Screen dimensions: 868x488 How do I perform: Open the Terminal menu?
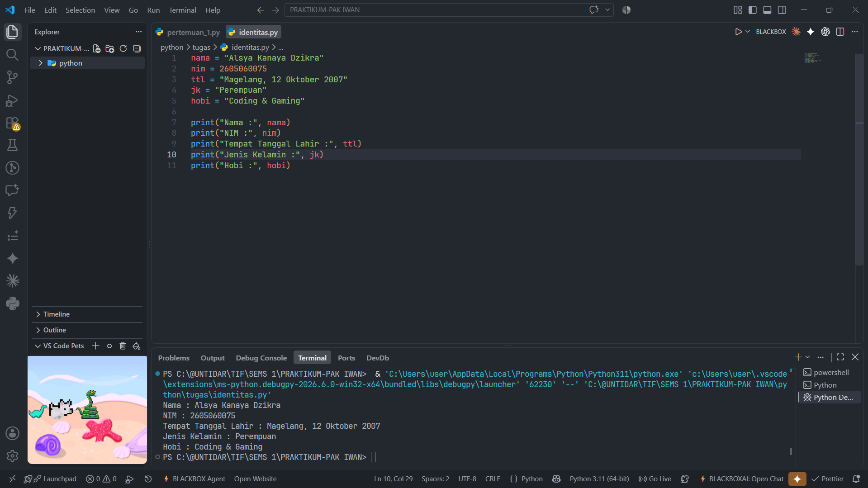pyautogui.click(x=182, y=10)
